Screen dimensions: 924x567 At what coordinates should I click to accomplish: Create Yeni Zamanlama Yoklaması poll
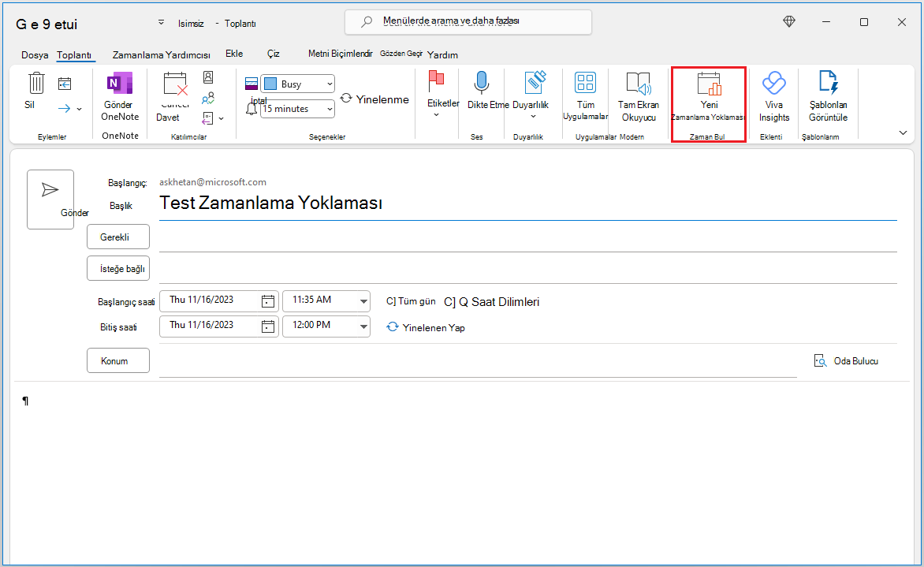coord(709,97)
